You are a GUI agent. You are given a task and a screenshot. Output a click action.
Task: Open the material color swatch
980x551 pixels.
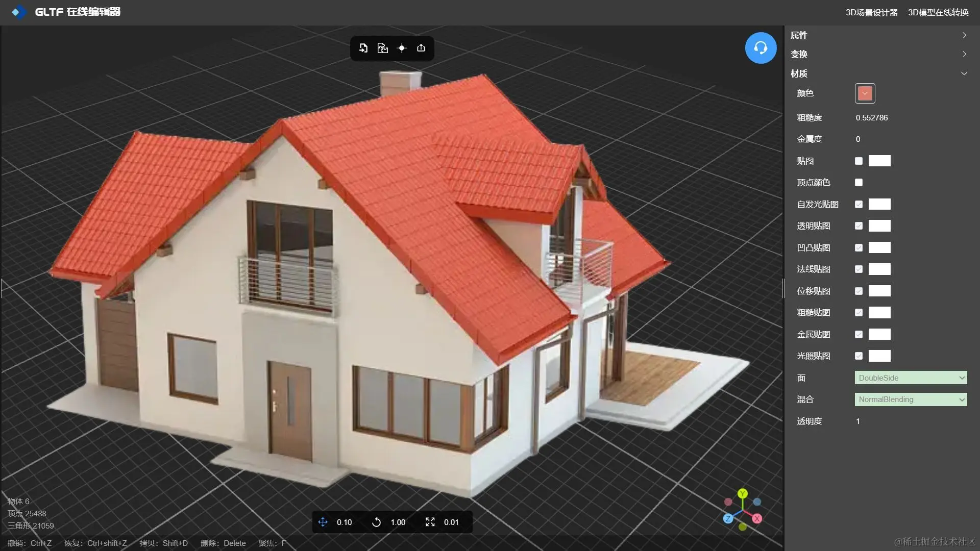[865, 93]
